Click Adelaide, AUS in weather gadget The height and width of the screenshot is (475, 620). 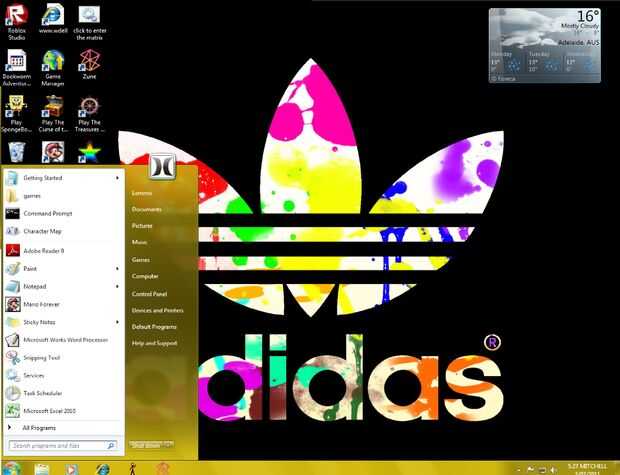pyautogui.click(x=579, y=42)
